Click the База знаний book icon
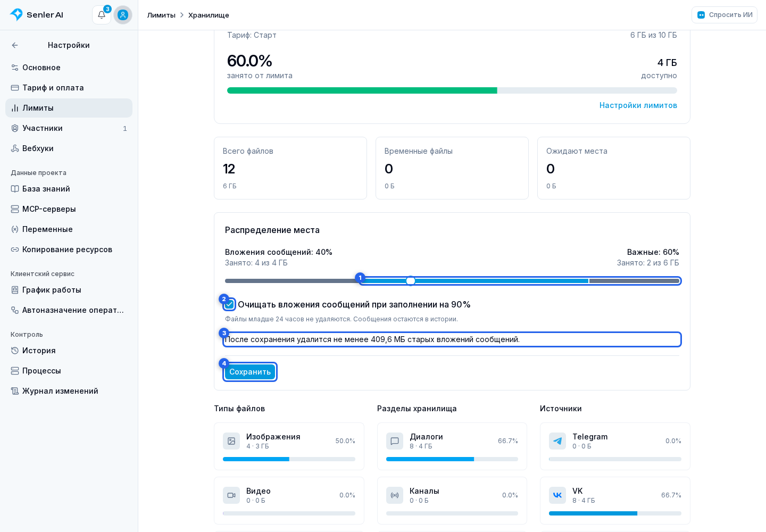Screen dimensions: 766x532 (15, 189)
